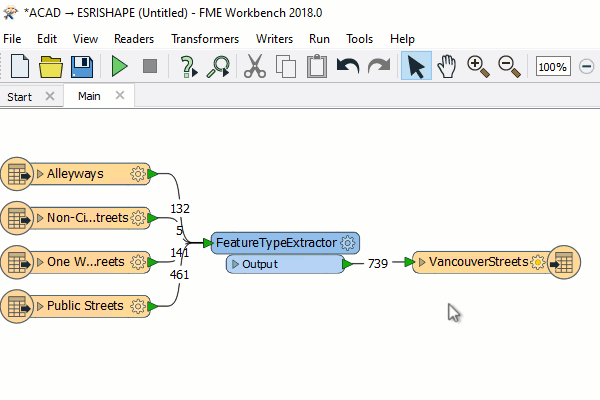
Task: Click the prompt-and-run question mark icon
Action: (188, 67)
